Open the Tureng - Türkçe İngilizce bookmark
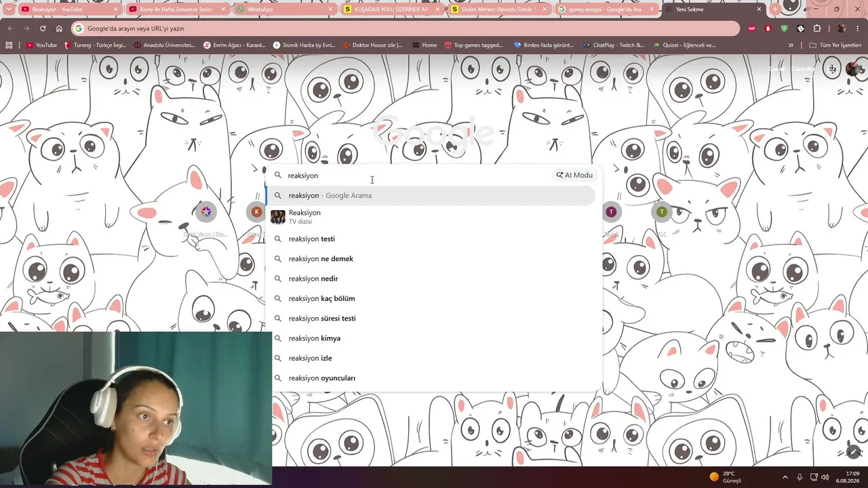The width and height of the screenshot is (868, 488). click(x=95, y=45)
